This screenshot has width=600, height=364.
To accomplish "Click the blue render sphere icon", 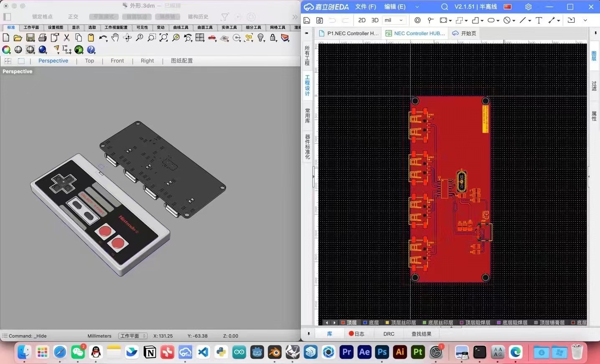I will 43,50.
